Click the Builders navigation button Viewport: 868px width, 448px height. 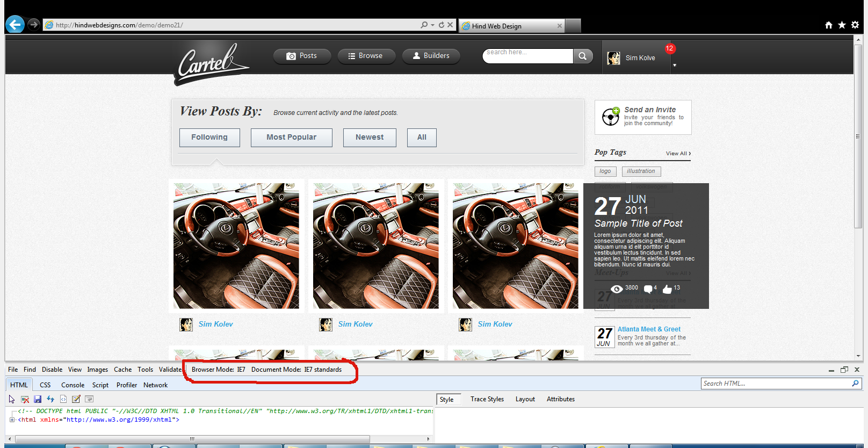click(x=431, y=56)
